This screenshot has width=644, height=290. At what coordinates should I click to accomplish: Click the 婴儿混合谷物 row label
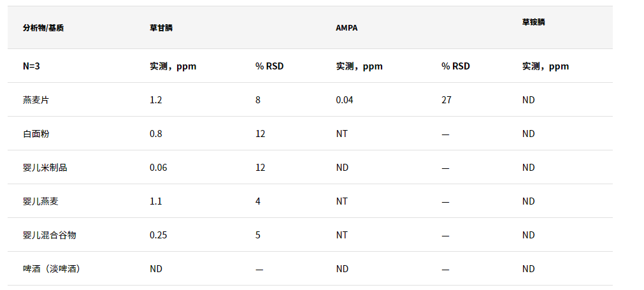(49, 235)
